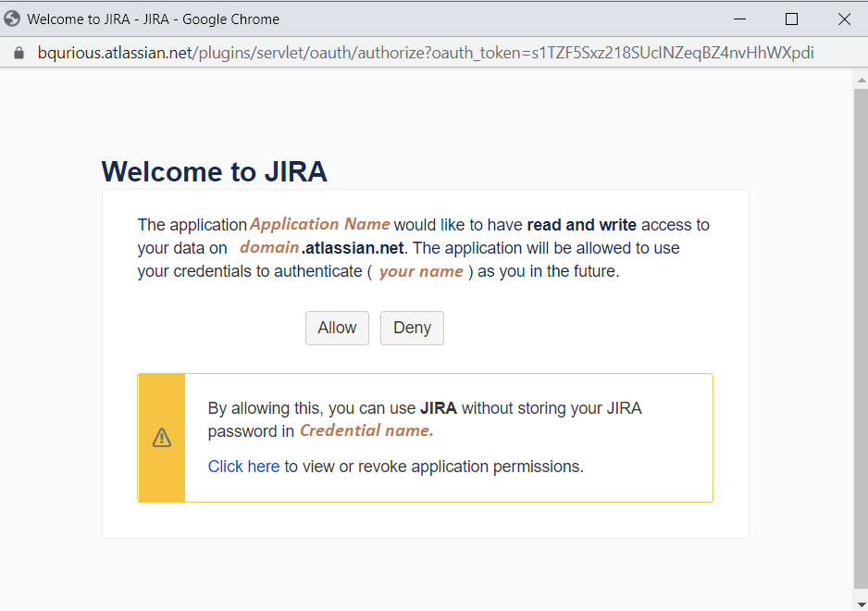Click the scrollbar down arrow
The image size is (868, 611).
click(861, 605)
